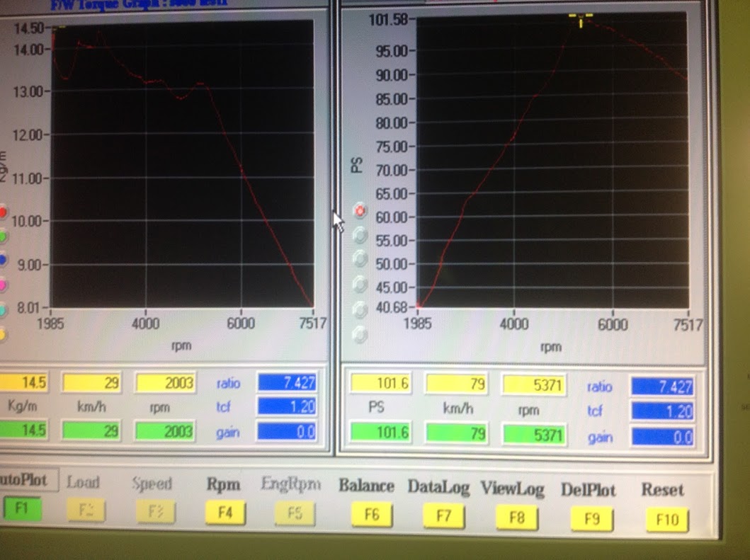This screenshot has width=750, height=560.
Task: Click the F6 button under Balance
Action: tap(372, 515)
